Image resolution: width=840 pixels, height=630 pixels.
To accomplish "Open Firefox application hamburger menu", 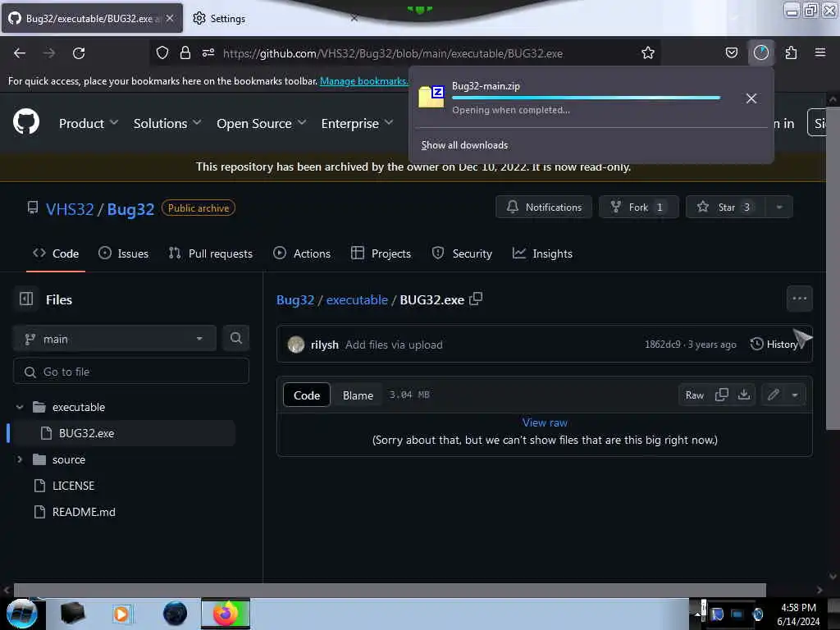I will pos(819,52).
